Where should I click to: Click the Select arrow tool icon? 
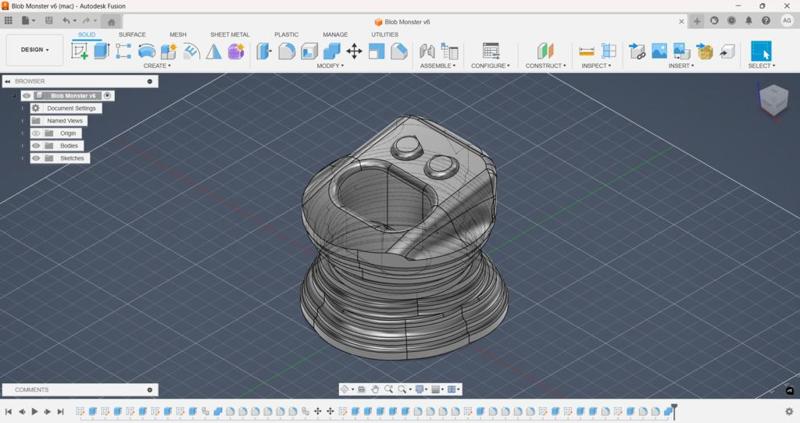(x=761, y=51)
